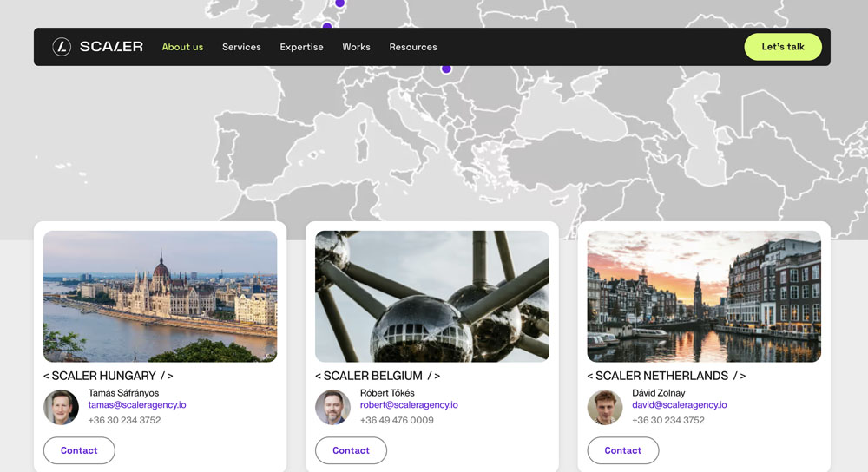Click Contact button for Scaler Hungary
Screen dimensions: 868x472
(x=79, y=450)
